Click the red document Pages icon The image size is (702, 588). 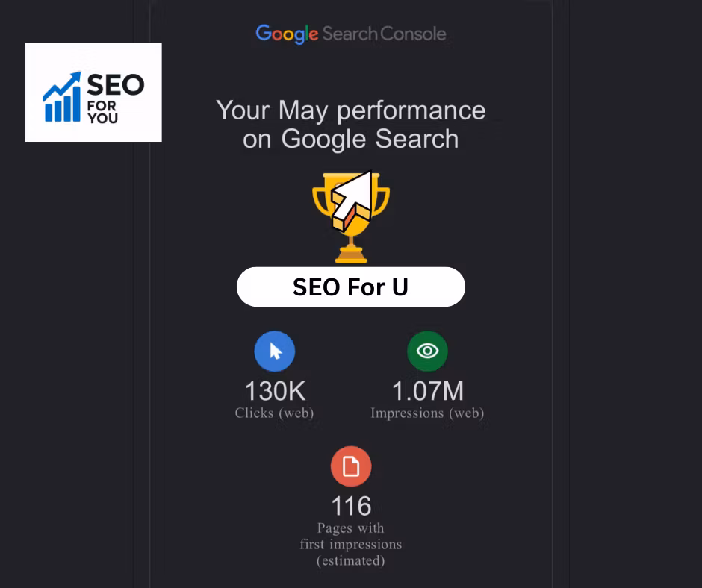click(351, 466)
